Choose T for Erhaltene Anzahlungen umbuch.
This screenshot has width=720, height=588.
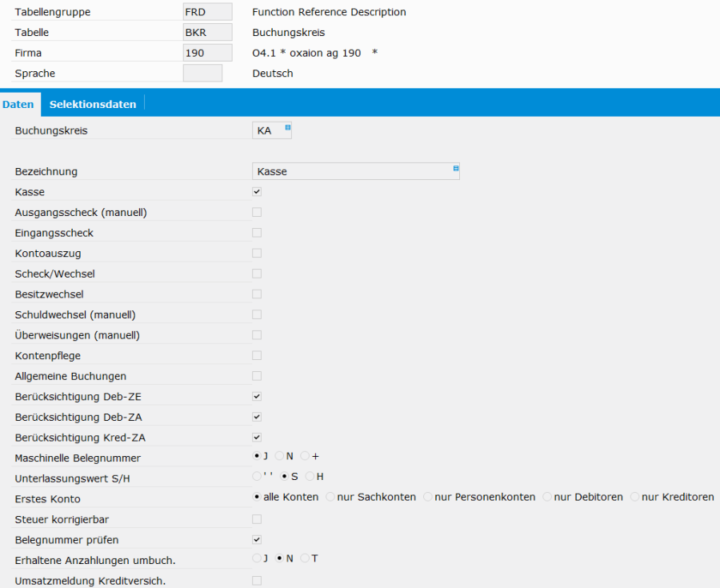(305, 558)
